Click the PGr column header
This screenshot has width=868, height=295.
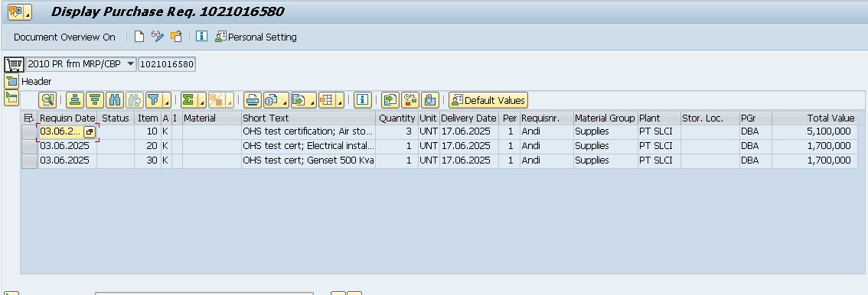click(x=755, y=118)
